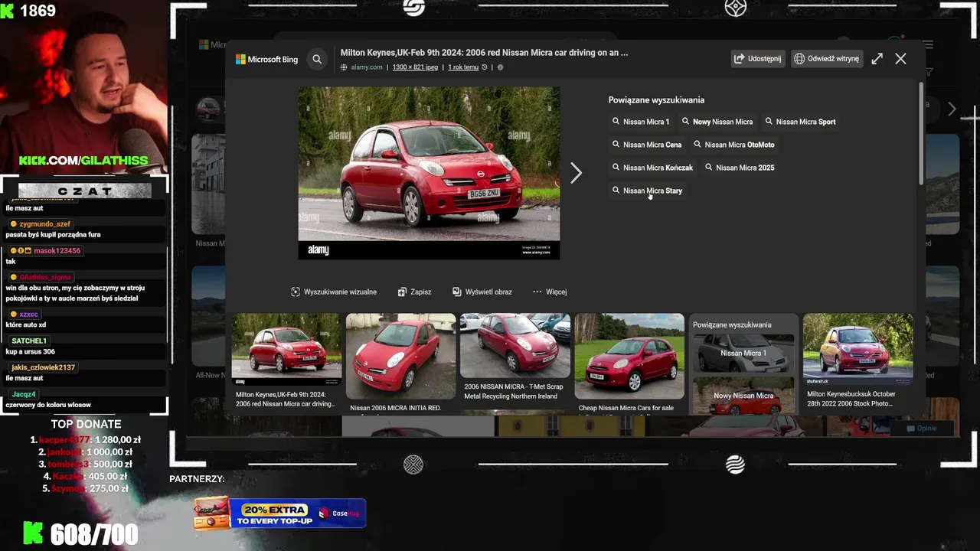Click the Microsoft Bing logo
Image resolution: width=980 pixels, height=551 pixels.
(x=266, y=59)
